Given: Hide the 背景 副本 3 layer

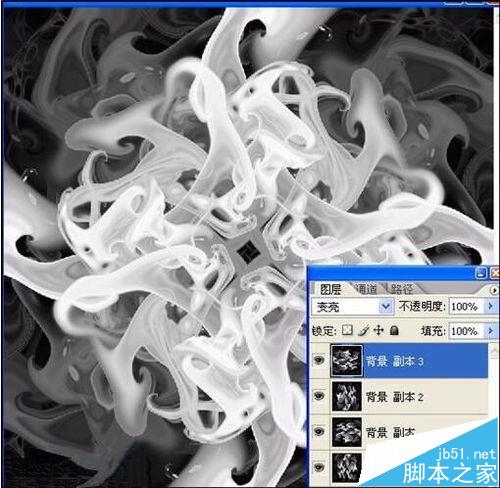Looking at the screenshot, I should click(319, 360).
